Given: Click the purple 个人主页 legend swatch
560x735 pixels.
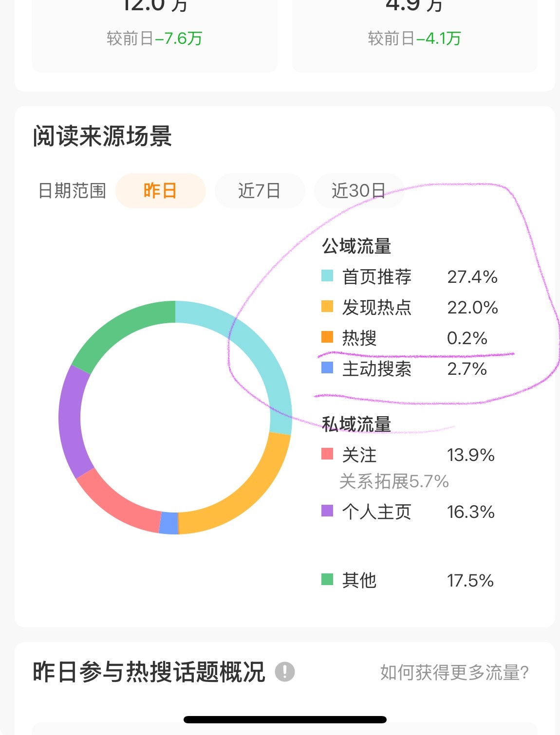Looking at the screenshot, I should click(x=327, y=511).
